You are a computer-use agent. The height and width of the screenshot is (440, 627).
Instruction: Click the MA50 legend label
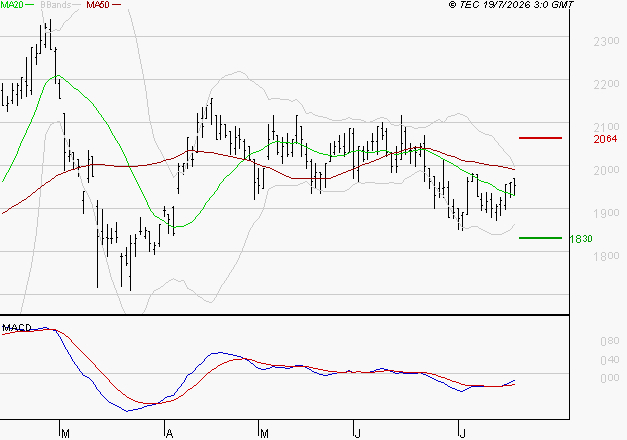point(98,5)
